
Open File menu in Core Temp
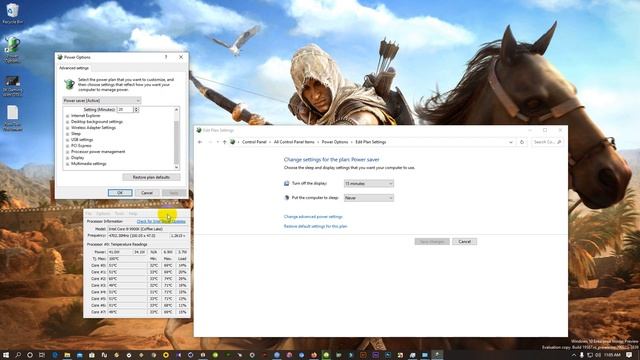(89, 213)
